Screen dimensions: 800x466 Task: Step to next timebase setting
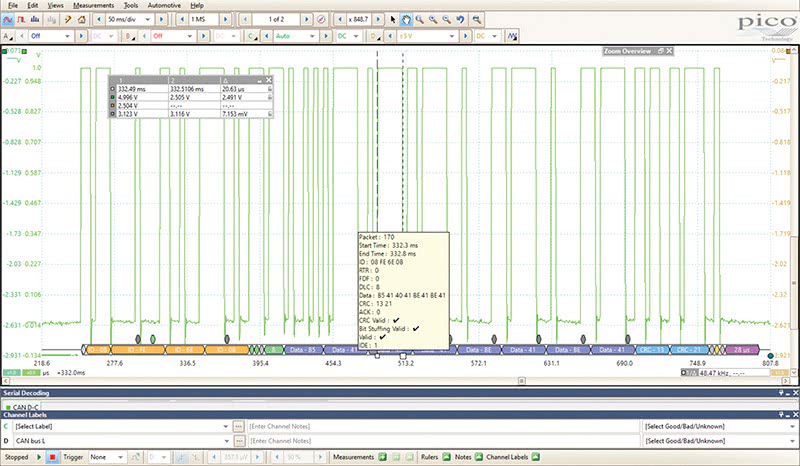[x=161, y=19]
